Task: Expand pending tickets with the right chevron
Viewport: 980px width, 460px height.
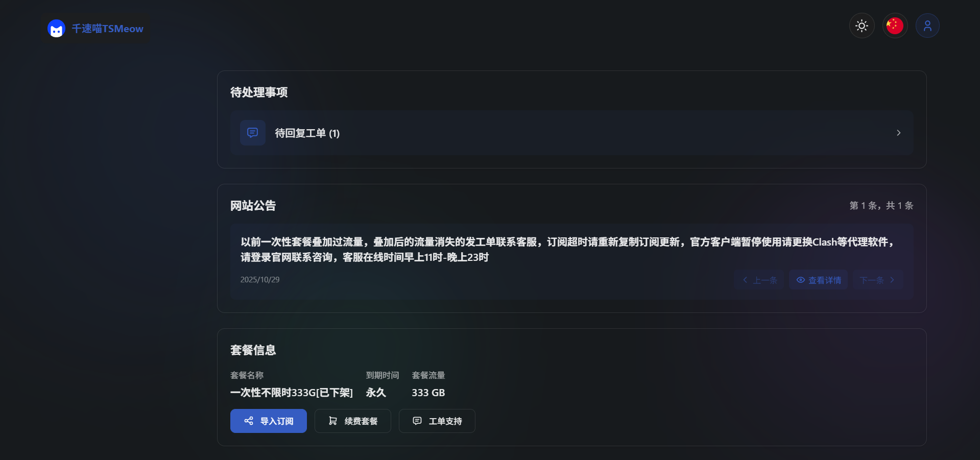Action: point(898,133)
